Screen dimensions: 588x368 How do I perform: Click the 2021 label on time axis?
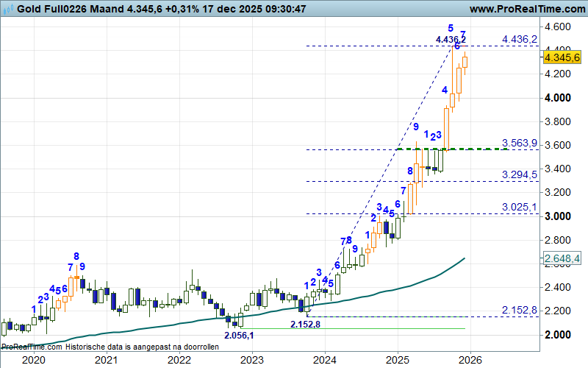pos(106,360)
